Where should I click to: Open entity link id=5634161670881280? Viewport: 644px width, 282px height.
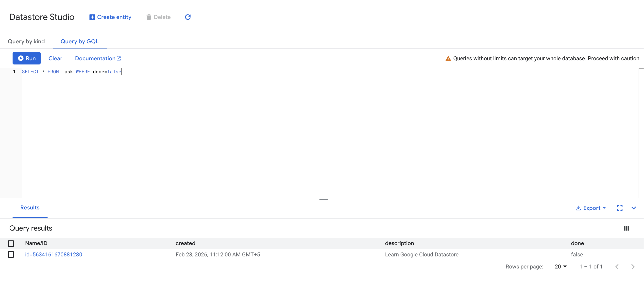[53, 254]
